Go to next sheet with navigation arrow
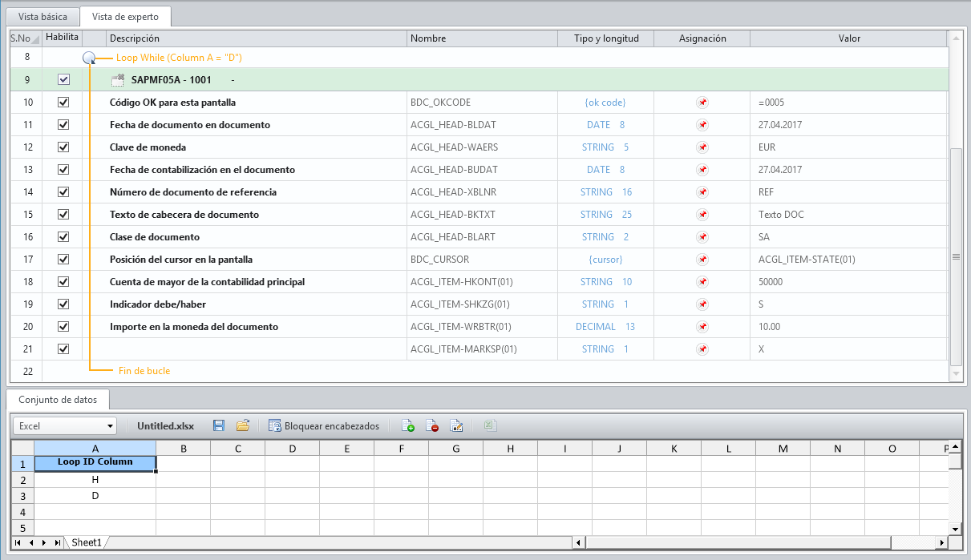971x560 pixels. [44, 542]
